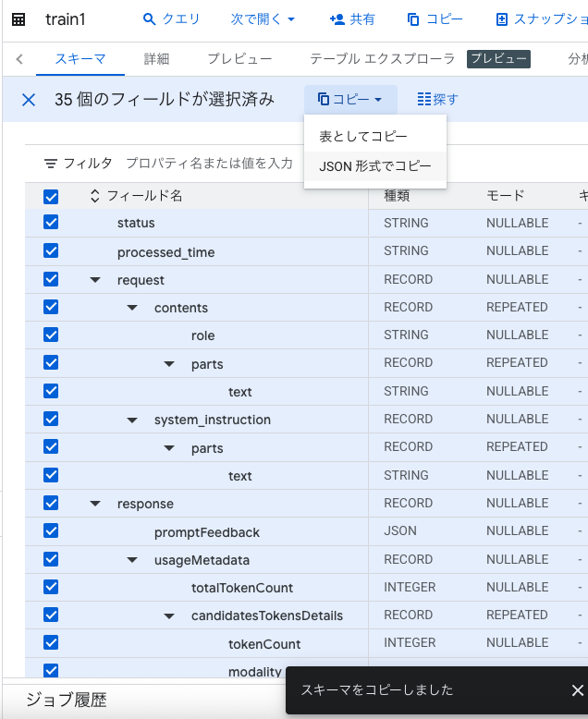Collapse the usageMetadata record
Screen dimensions: 588x719
point(132,560)
